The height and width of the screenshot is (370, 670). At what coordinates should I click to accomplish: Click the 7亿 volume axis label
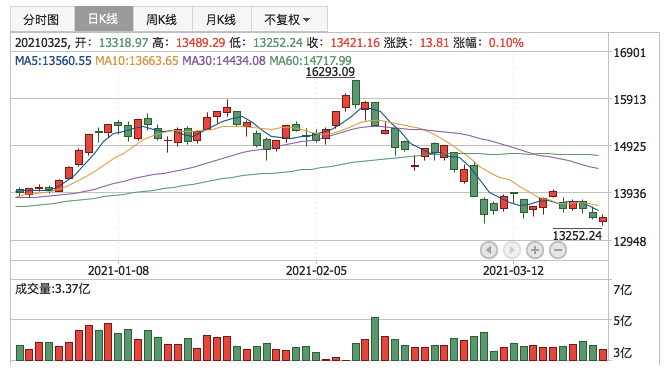click(622, 291)
